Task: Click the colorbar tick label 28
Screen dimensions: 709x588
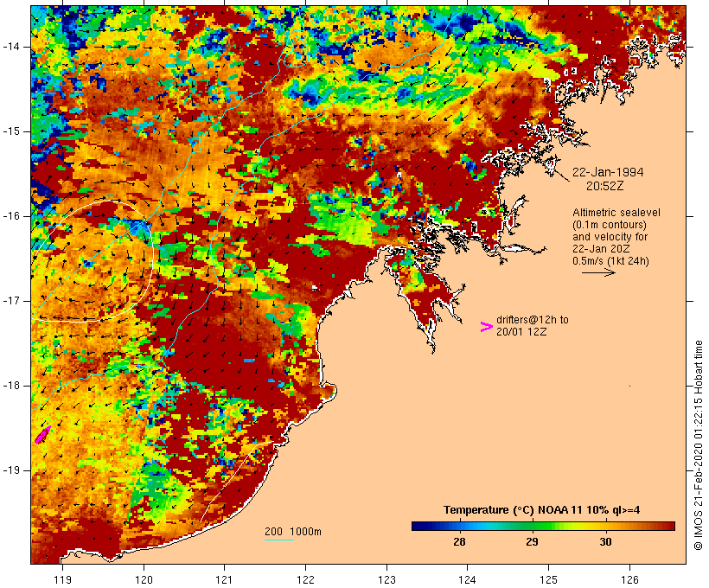Action: [459, 542]
